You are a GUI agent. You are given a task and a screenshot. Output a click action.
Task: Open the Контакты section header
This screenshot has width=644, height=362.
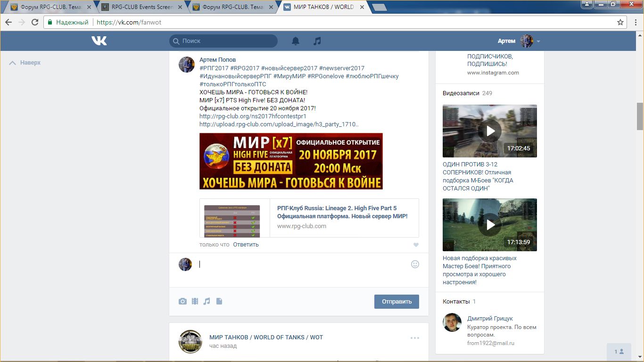coord(456,302)
